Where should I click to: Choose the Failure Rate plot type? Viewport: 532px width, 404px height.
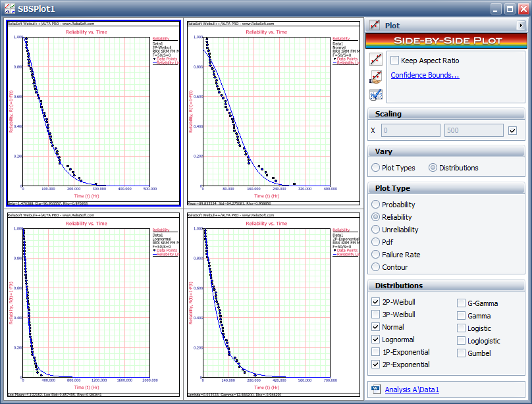(376, 255)
